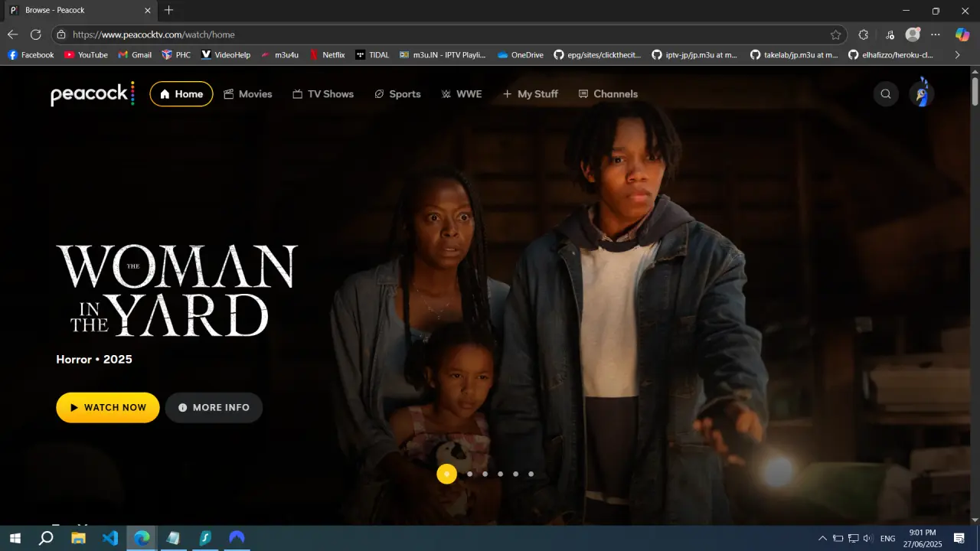Open Copilot sidebar icon
Viewport: 980px width, 551px height.
pos(962,34)
